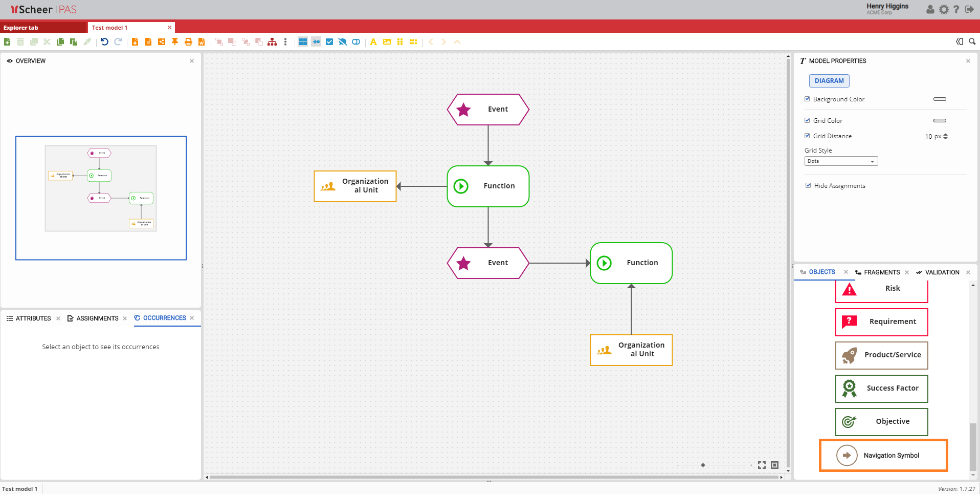The image size is (980, 494).
Task: Open the search magnifier icon
Action: click(x=972, y=42)
